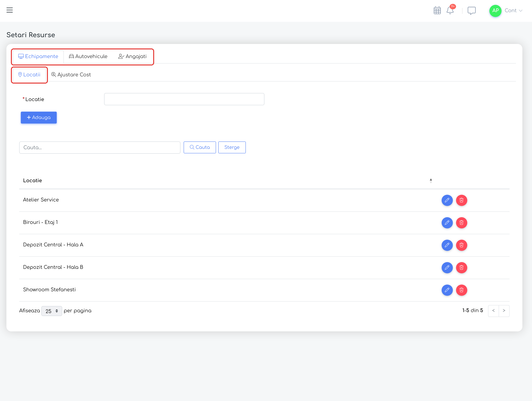
Task: Delete the Atelier Service location
Action: pos(461,200)
